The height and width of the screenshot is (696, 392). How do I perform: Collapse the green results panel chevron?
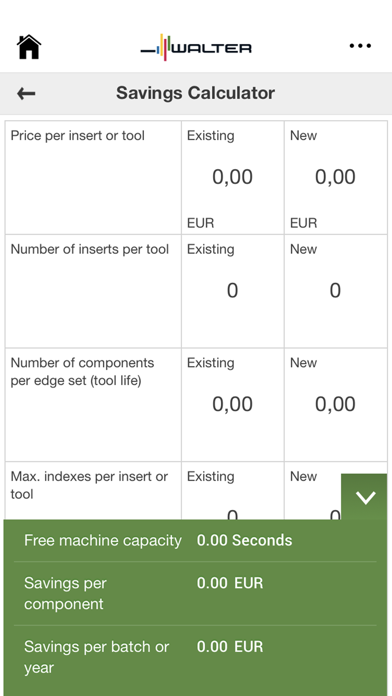tap(365, 497)
